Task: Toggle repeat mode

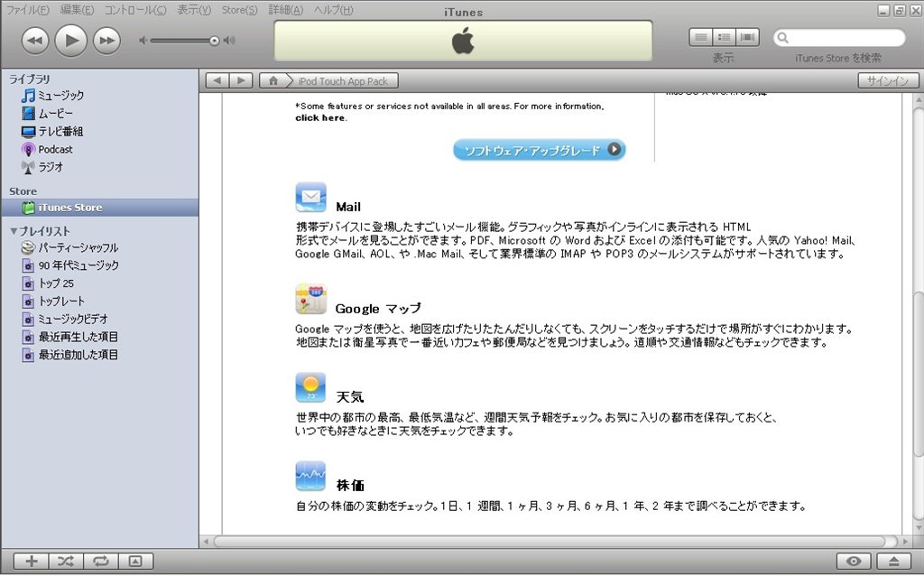Action: click(x=101, y=562)
